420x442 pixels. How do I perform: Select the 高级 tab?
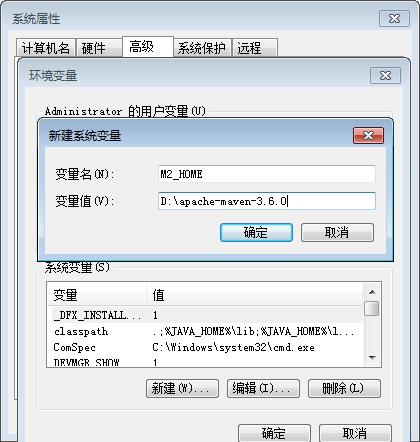click(x=148, y=47)
